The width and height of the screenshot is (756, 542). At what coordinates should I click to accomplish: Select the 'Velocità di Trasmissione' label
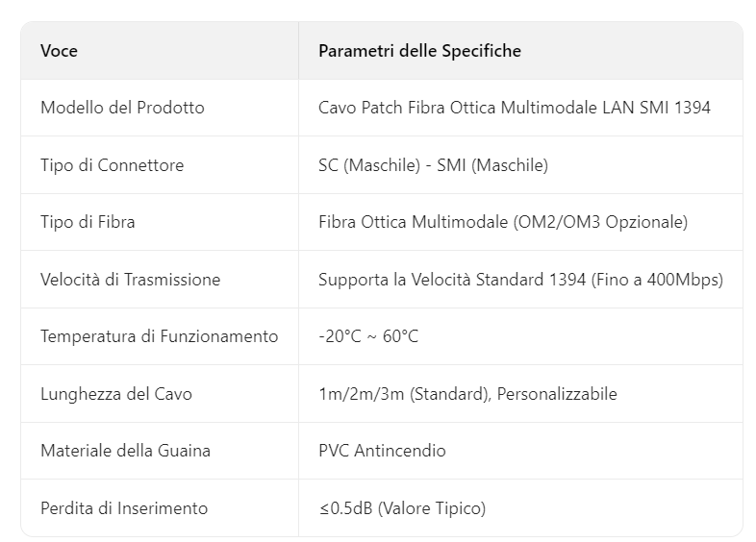(130, 280)
